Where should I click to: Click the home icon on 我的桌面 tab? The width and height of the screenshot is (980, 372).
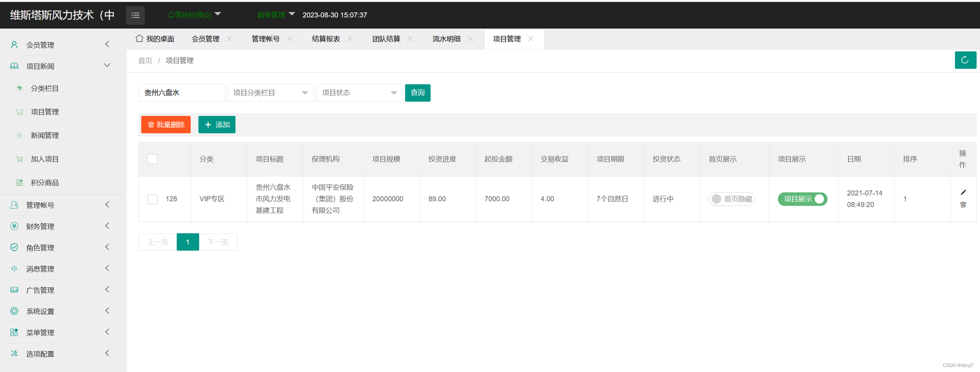(x=139, y=38)
